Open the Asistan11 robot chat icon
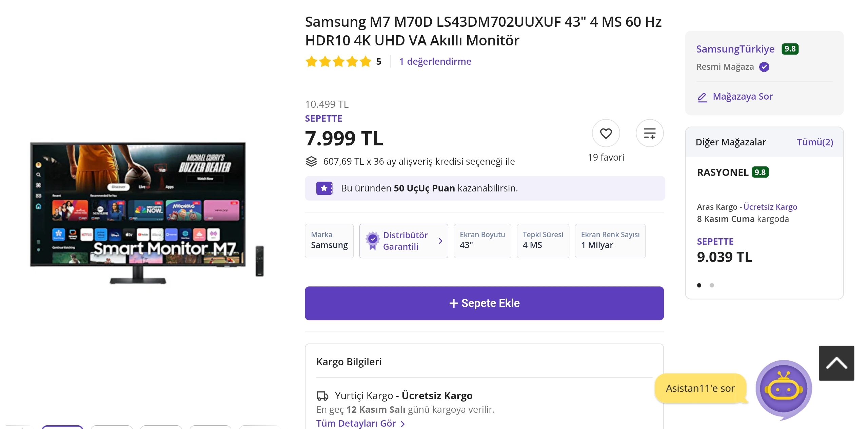 [784, 389]
